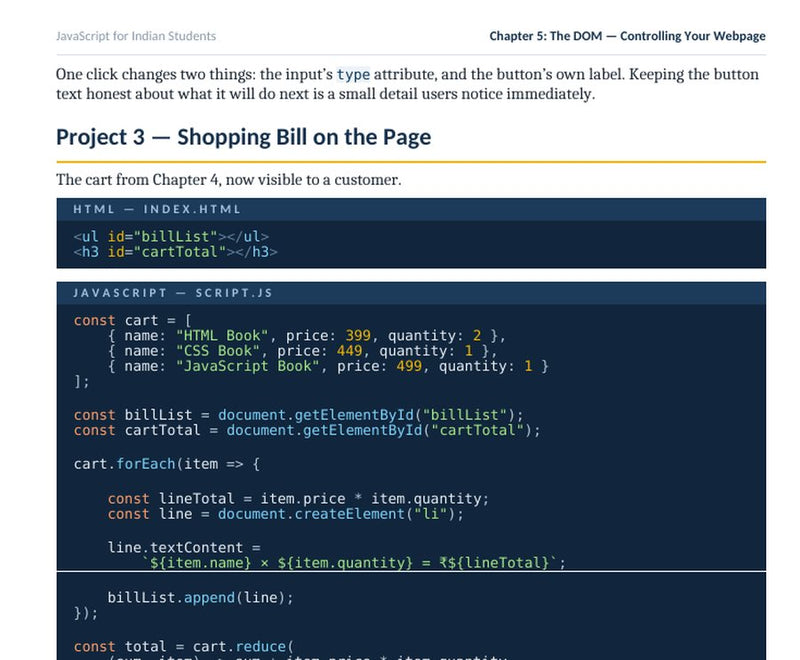Screen dimensions: 800x660
Task: Click the ul id="billList" code line
Action: point(171,237)
